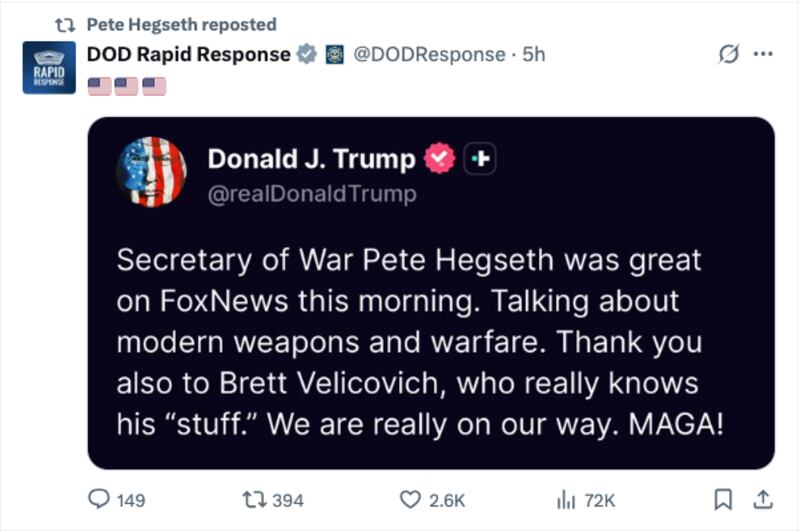This screenshot has width=800, height=532.
Task: Click the DOD affiliation badge icon
Action: 335,54
